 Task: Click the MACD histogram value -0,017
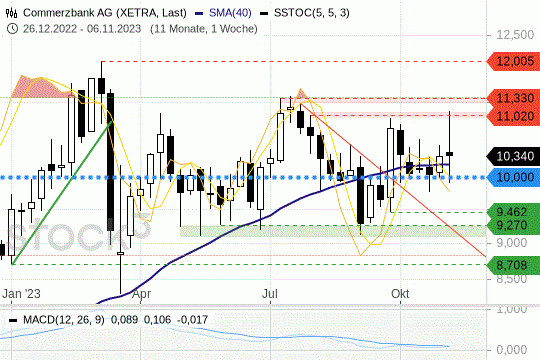click(193, 320)
